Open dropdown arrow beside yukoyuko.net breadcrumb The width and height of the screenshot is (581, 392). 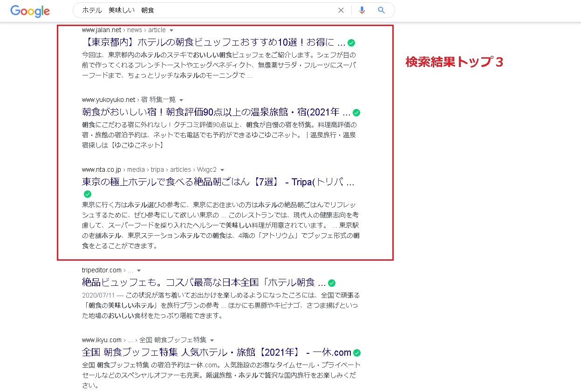(181, 100)
